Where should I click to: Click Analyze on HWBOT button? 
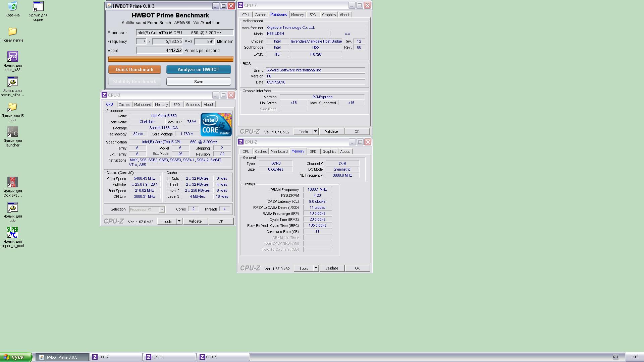(199, 69)
